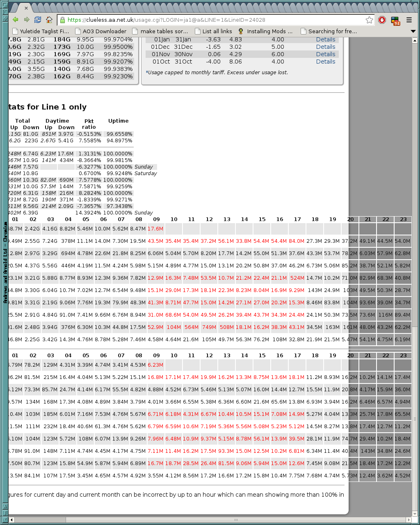Click the red '524M' cell

click(297, 278)
